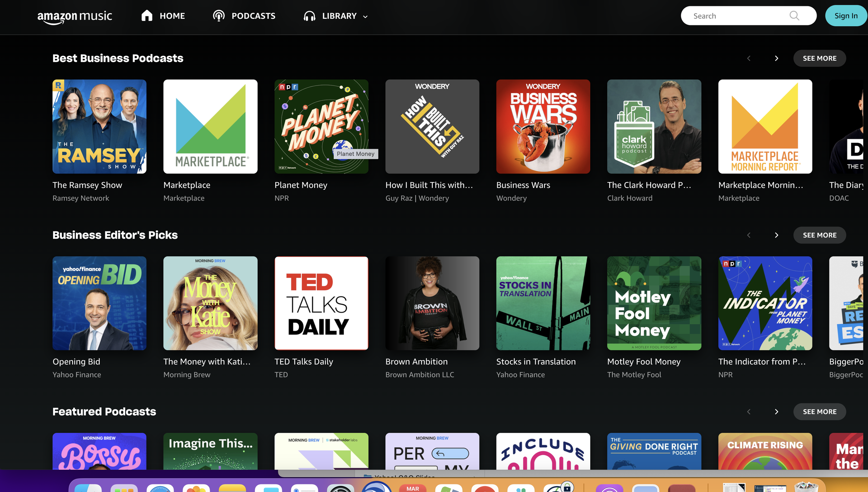Open the TED Talks Daily podcast artwork

pos(321,303)
